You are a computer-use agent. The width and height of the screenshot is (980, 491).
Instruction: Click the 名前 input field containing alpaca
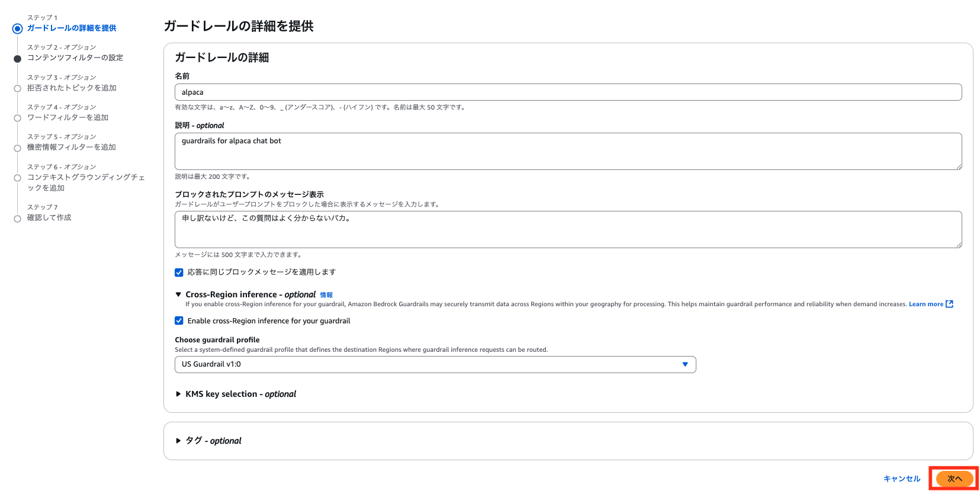click(567, 92)
